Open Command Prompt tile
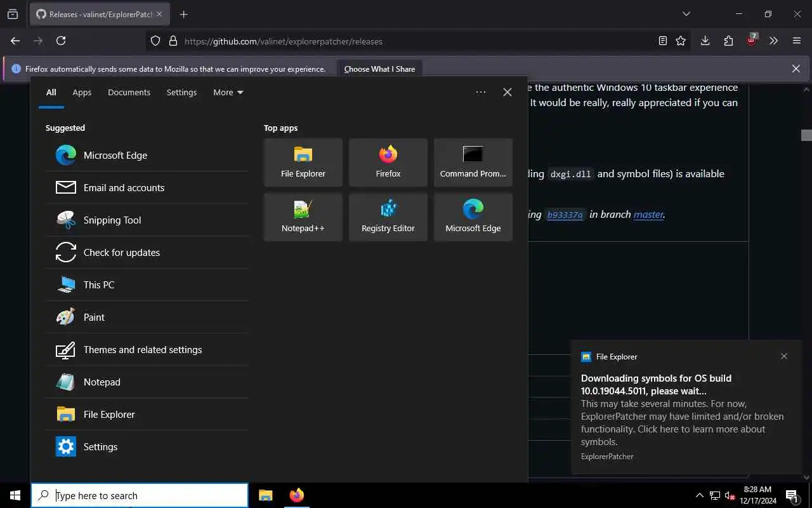 473,163
